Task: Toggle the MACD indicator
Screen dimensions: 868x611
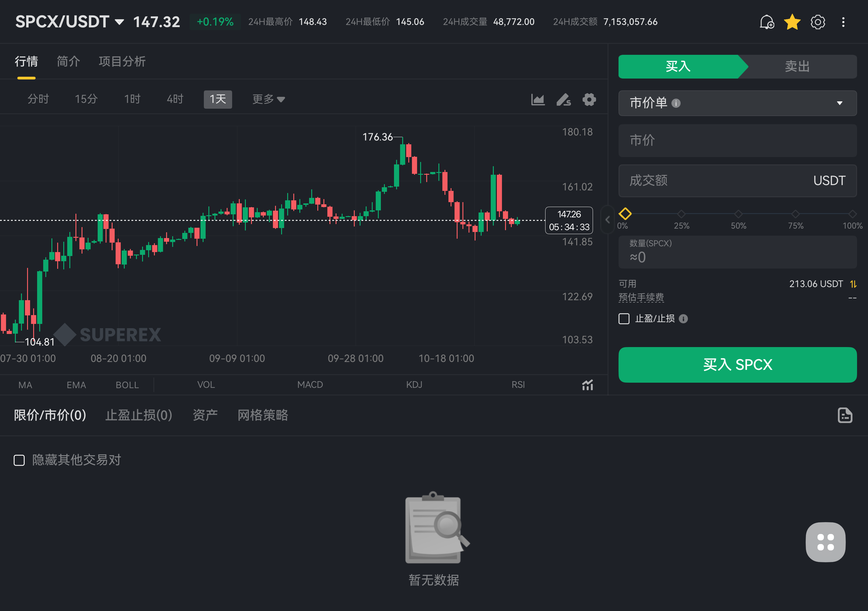Action: (x=310, y=385)
